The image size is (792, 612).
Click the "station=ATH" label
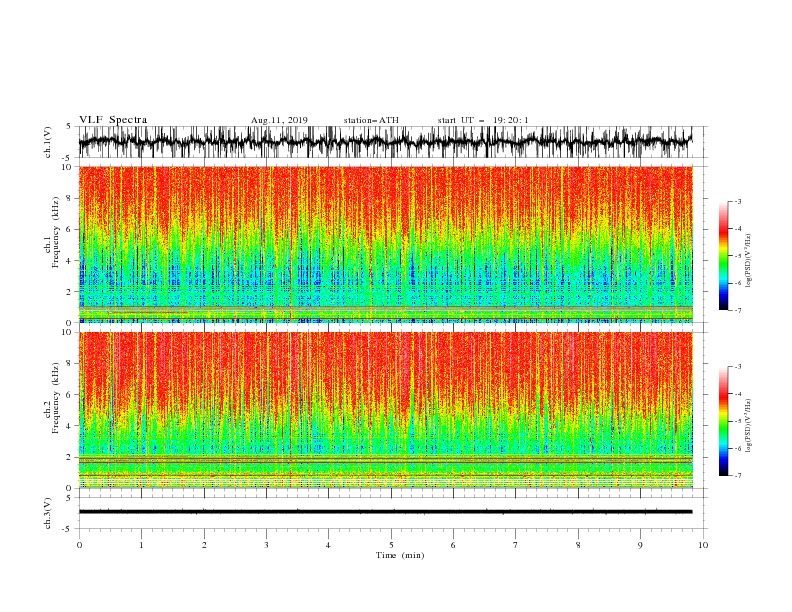click(371, 120)
